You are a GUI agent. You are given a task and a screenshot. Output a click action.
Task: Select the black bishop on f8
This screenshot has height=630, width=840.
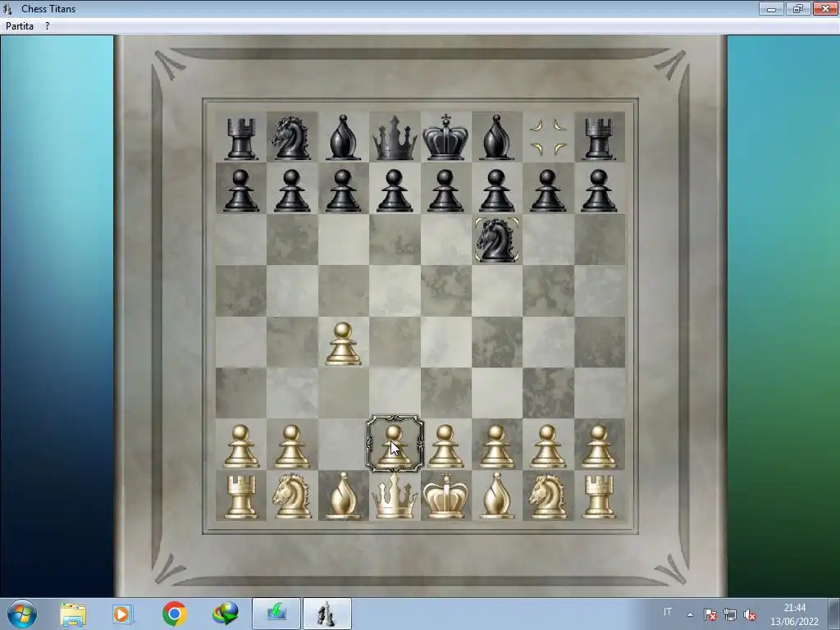(496, 138)
